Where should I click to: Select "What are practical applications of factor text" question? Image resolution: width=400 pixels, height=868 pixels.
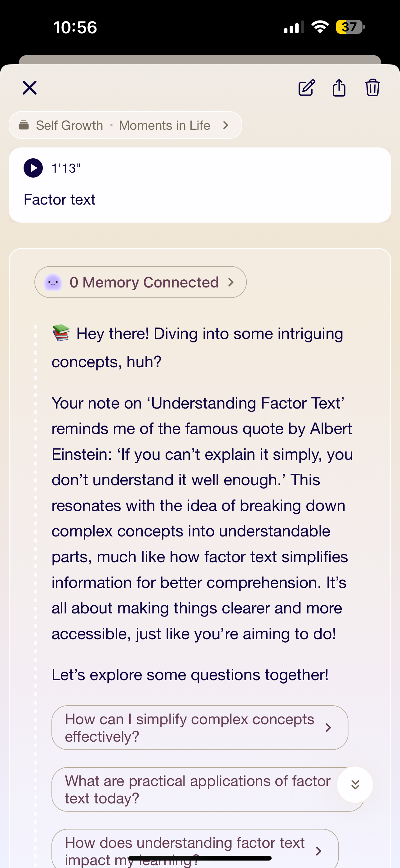(197, 789)
